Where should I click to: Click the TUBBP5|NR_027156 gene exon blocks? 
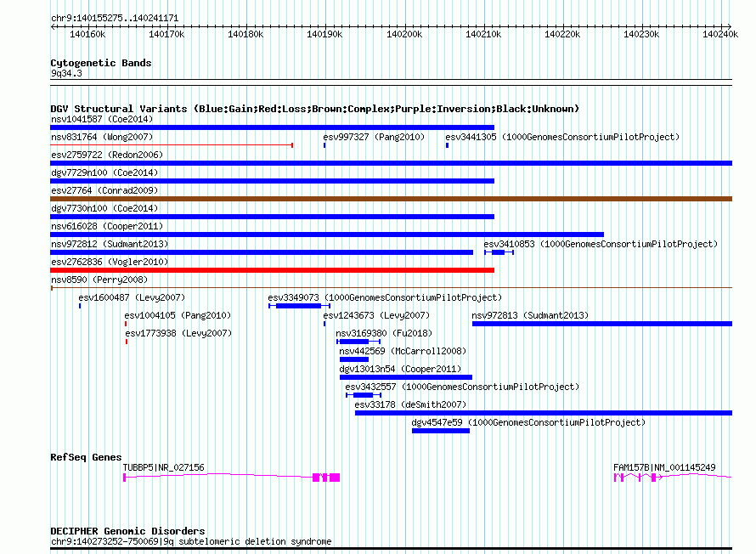[x=326, y=478]
